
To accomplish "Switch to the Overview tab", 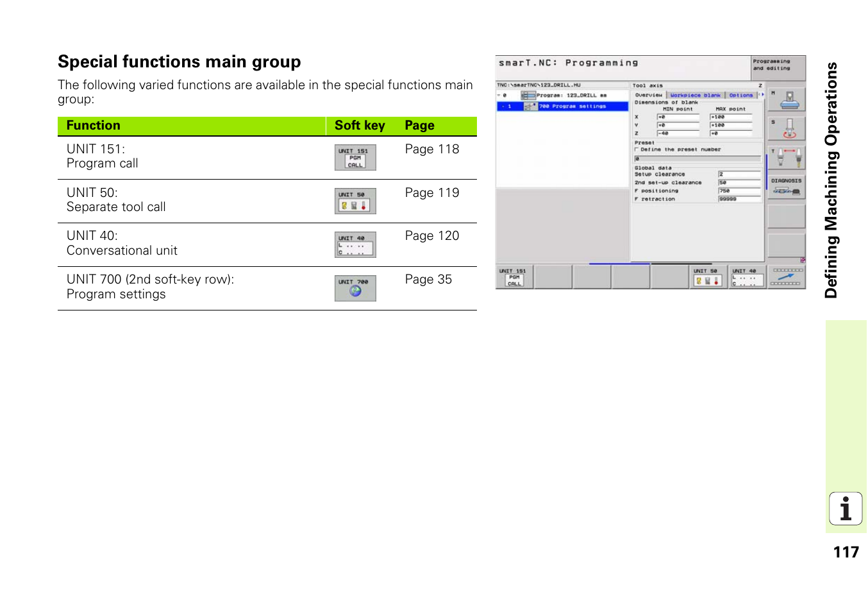I will tap(649, 95).
